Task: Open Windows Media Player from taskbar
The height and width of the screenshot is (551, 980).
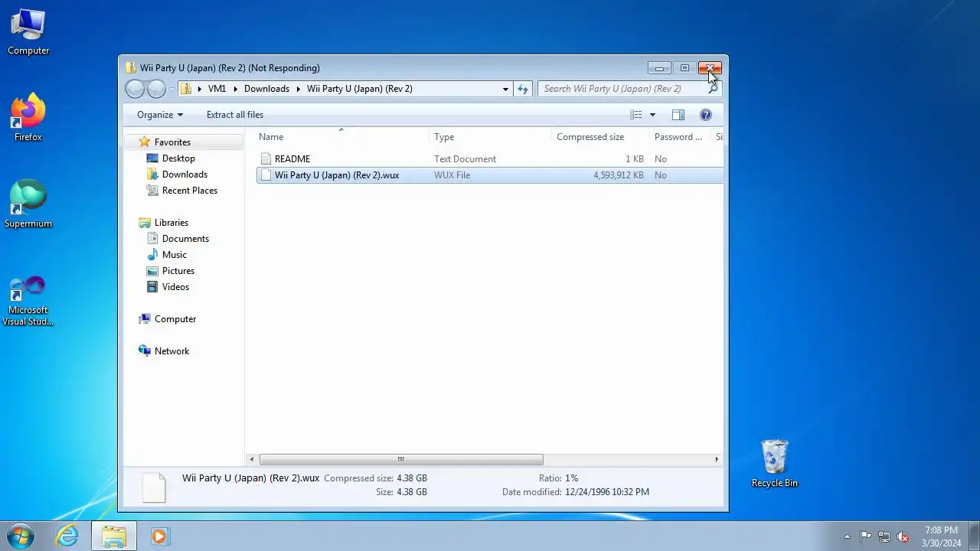Action: click(x=159, y=536)
